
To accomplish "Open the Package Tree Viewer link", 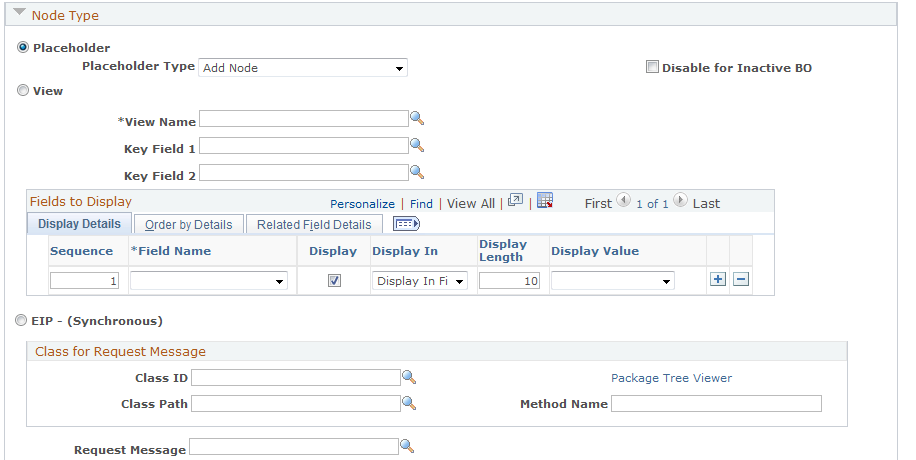I will point(671,378).
